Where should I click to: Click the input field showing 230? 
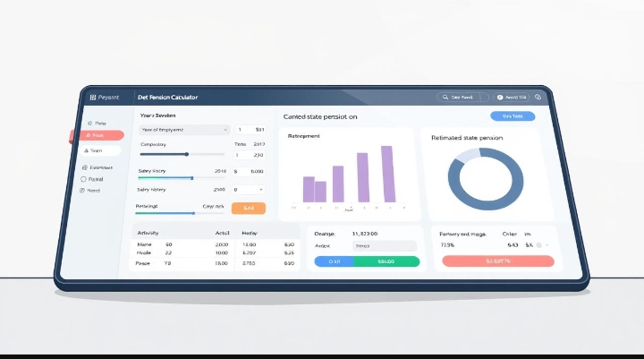coord(249,155)
